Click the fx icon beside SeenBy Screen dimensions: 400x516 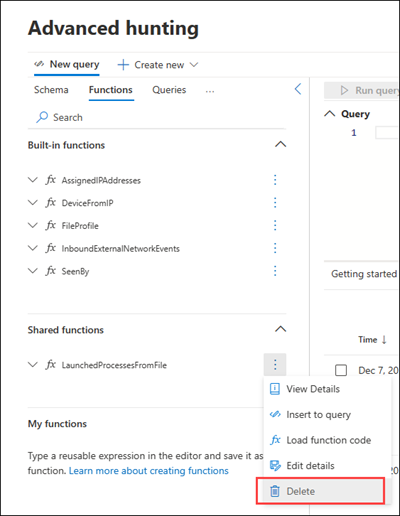click(51, 271)
